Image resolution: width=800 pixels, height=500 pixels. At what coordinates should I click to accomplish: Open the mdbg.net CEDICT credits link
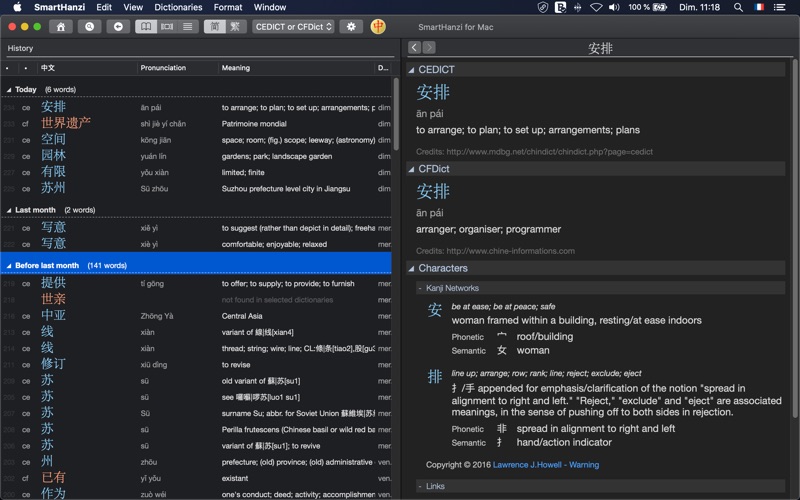(549, 152)
